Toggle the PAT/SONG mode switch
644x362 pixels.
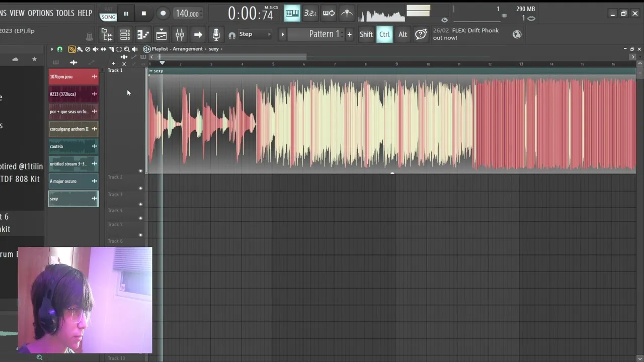pyautogui.click(x=108, y=14)
